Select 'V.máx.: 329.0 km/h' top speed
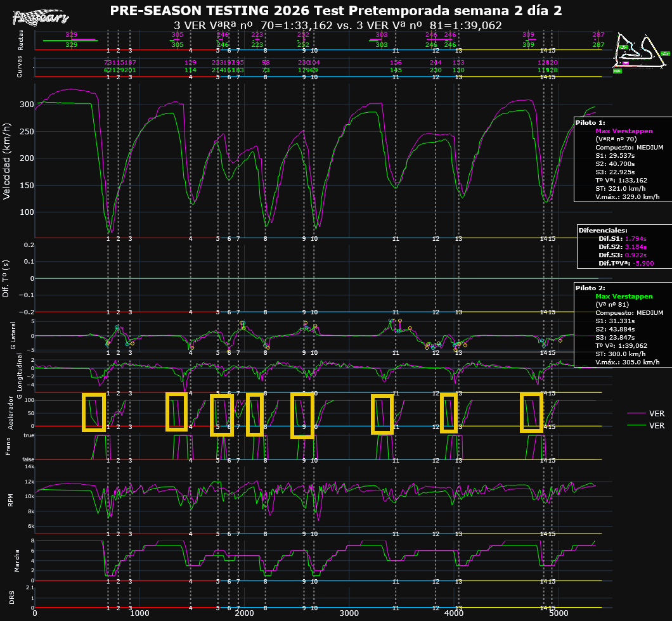The width and height of the screenshot is (672, 621). (628, 197)
